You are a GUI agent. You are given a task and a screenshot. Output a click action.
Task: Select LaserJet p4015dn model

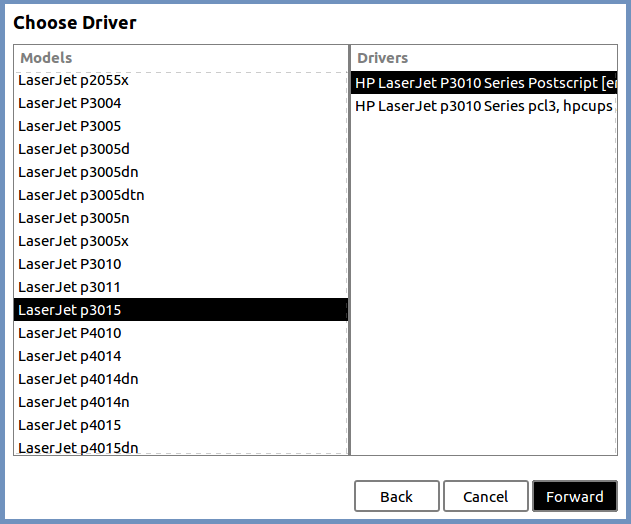181,447
